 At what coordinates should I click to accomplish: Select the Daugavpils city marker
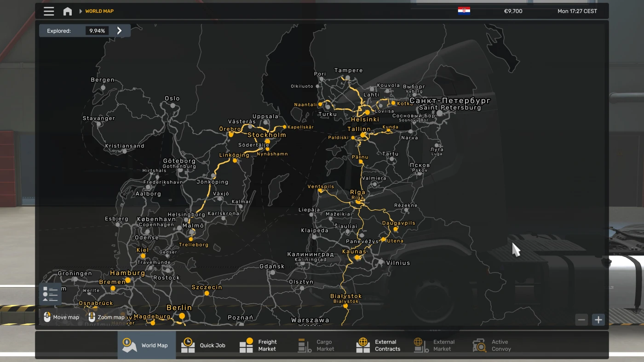[x=396, y=229]
